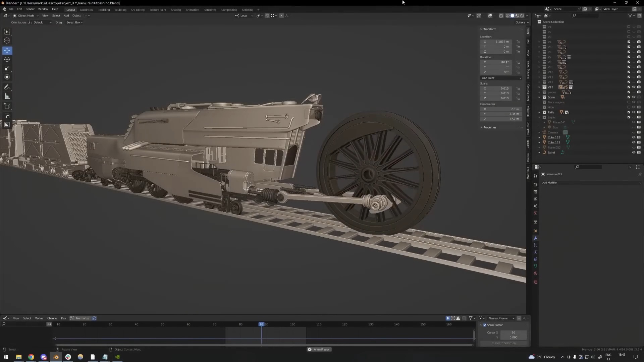The width and height of the screenshot is (644, 362).
Task: Click the Cursor to Selection button
Action: click(503, 343)
